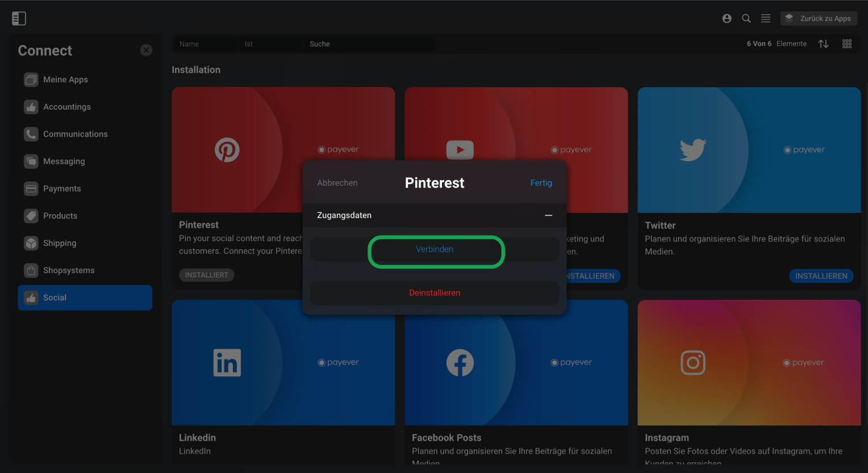Viewport: 868px width, 473px height.
Task: Click the Pinterest card title text
Action: point(199,225)
